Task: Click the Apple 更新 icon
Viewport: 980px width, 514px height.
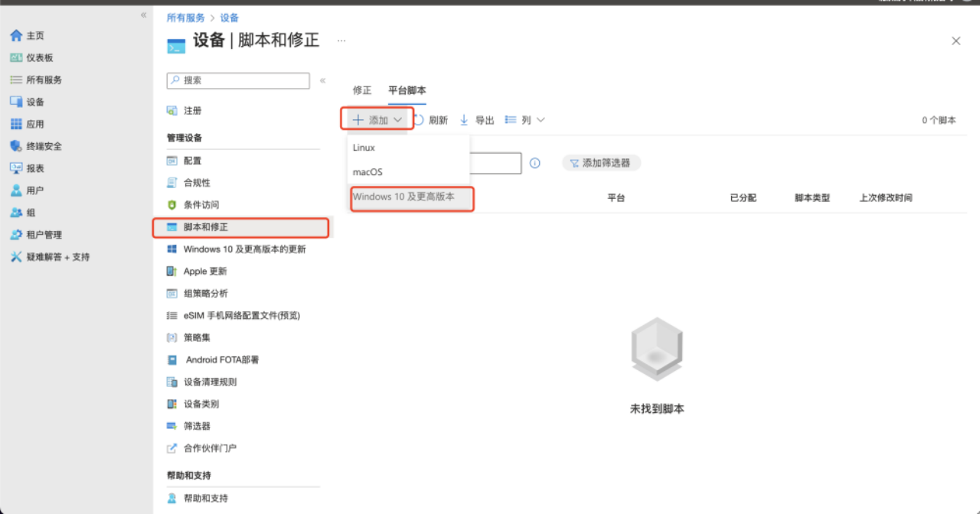Action: [172, 272]
